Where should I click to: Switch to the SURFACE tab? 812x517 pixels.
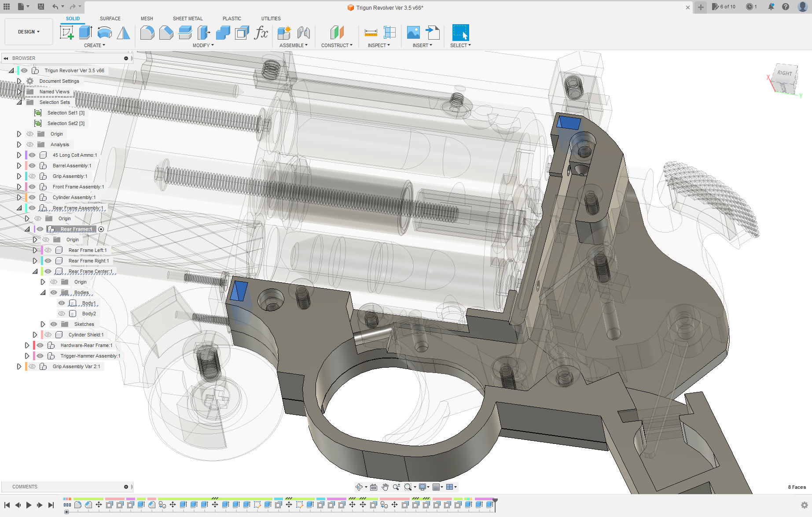point(110,18)
